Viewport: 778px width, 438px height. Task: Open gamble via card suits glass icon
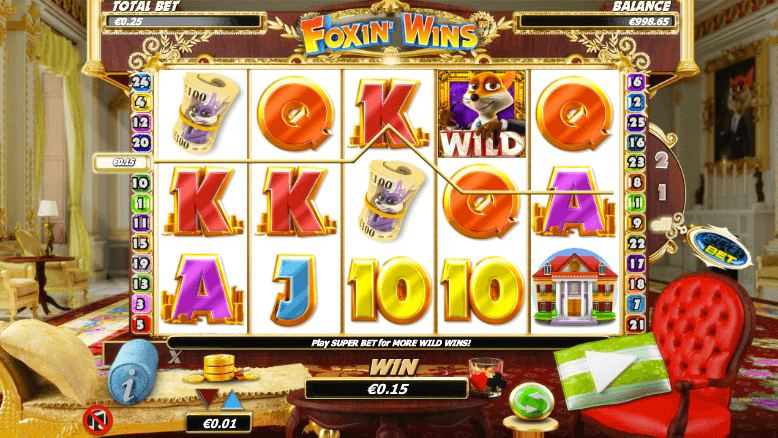[x=487, y=378]
